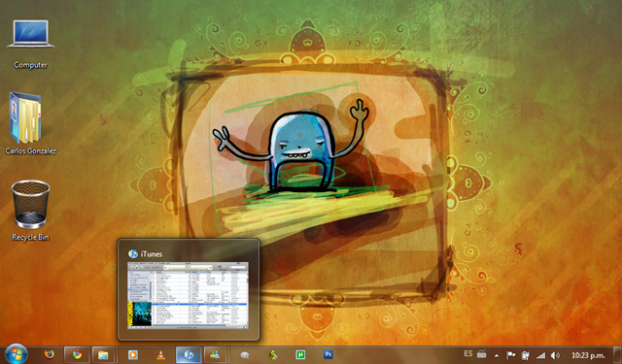
Task: Open Windows Explorer from the taskbar
Action: point(103,354)
